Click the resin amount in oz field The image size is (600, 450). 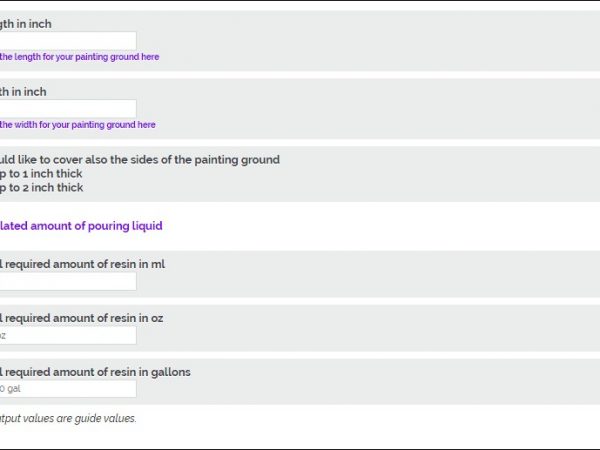tap(67, 335)
